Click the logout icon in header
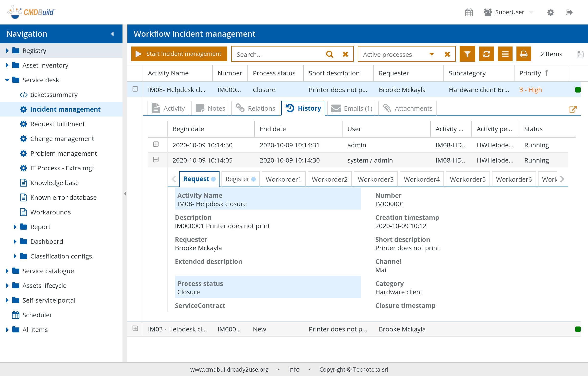Image resolution: width=588 pixels, height=376 pixels. [x=569, y=12]
